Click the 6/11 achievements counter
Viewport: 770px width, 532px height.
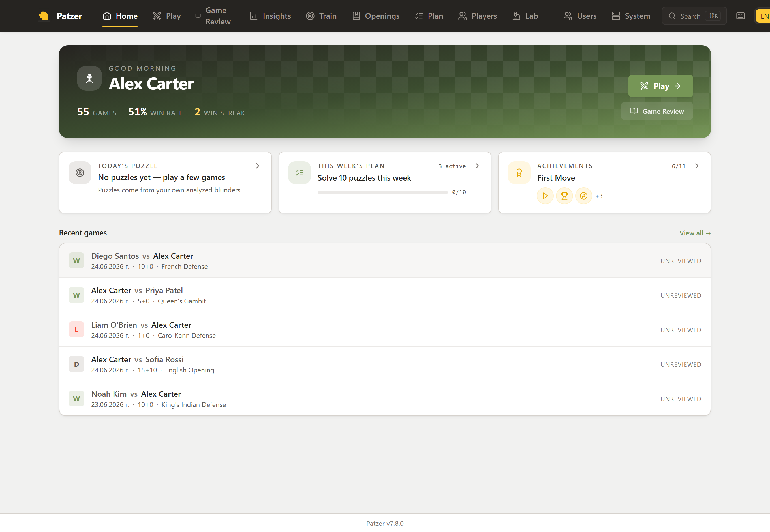click(679, 166)
